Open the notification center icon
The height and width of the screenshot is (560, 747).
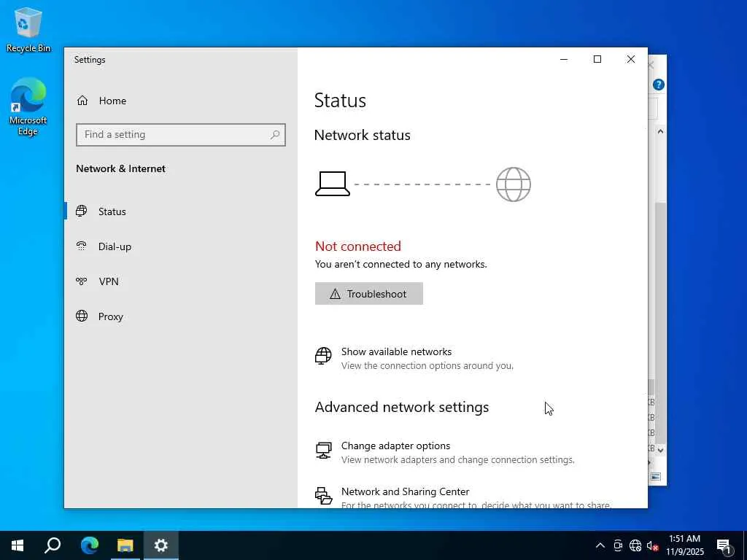click(x=724, y=545)
